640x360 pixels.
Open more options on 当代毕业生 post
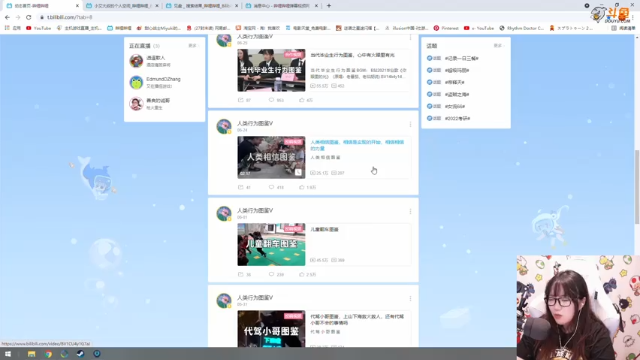pyautogui.click(x=410, y=37)
